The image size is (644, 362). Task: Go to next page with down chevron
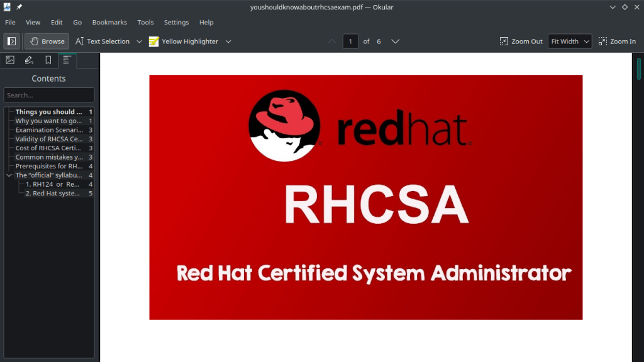pos(395,41)
